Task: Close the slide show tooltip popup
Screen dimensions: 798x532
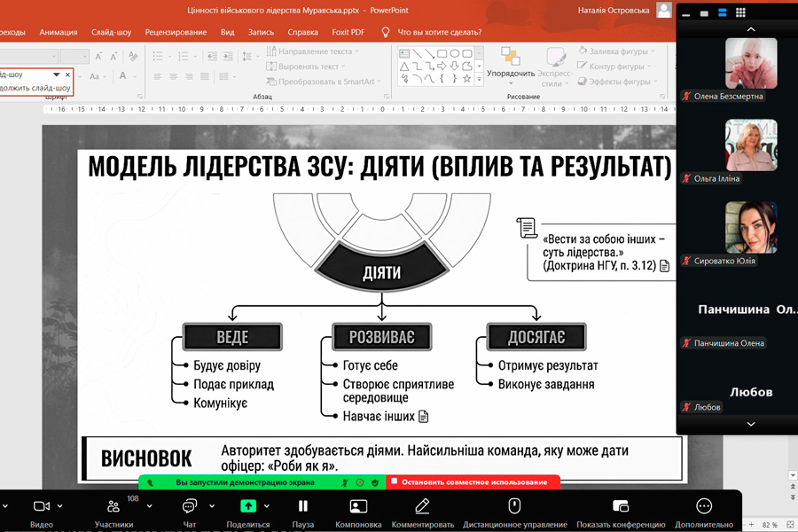Action: [67, 74]
